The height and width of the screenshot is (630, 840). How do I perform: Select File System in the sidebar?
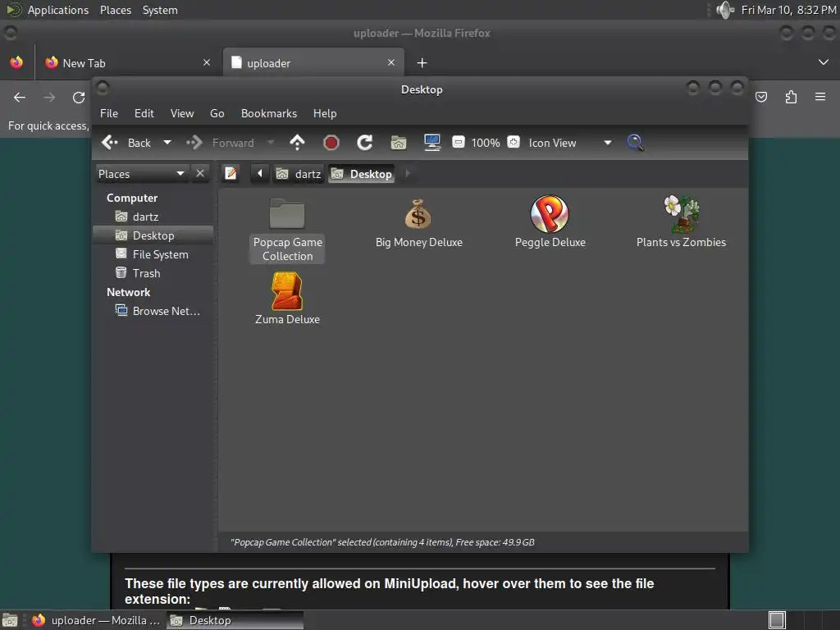[x=153, y=254]
